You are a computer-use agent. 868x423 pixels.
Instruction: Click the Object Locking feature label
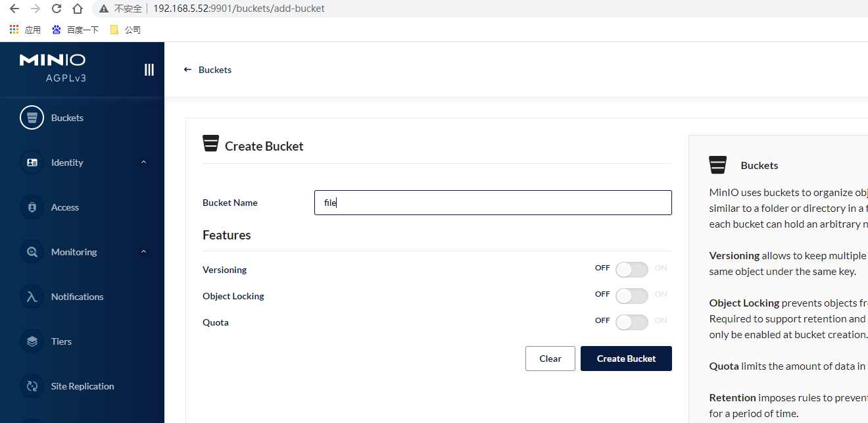[233, 296]
